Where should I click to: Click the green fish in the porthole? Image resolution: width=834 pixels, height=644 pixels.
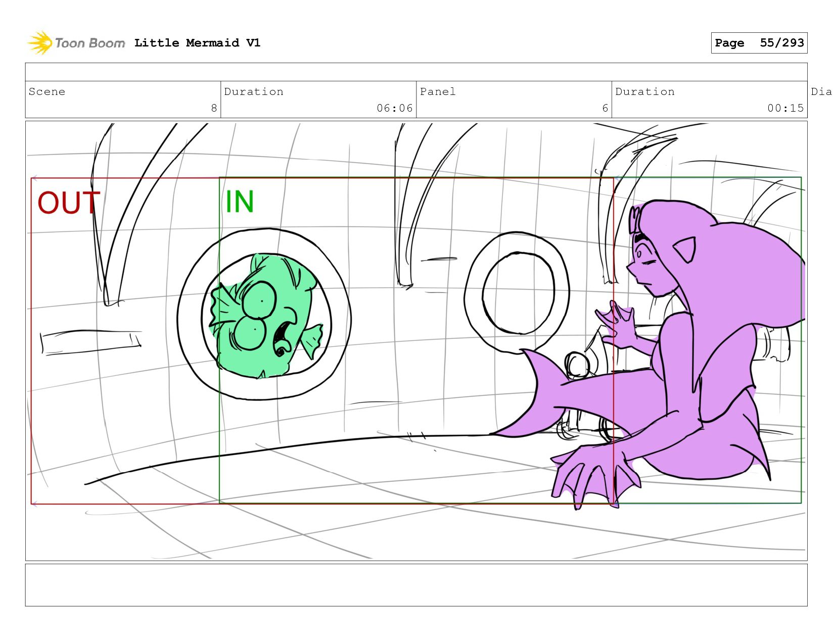pos(265,317)
